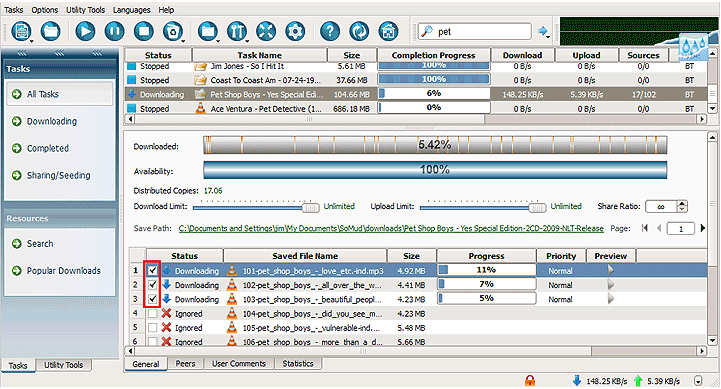Go to first page of file list
The width and height of the screenshot is (721, 389).
tap(645, 228)
